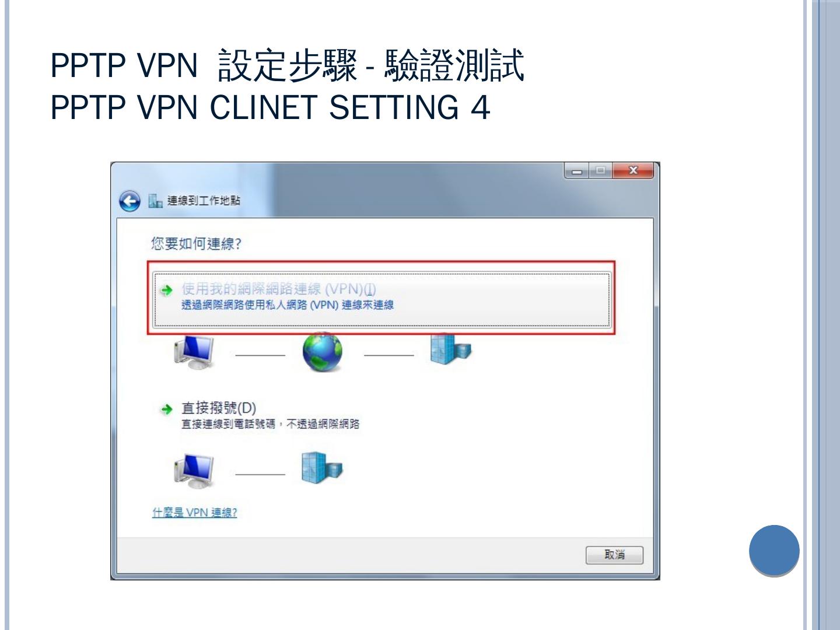
Task: Click the 連線到工作地點 wizard title icon
Action: pos(155,201)
